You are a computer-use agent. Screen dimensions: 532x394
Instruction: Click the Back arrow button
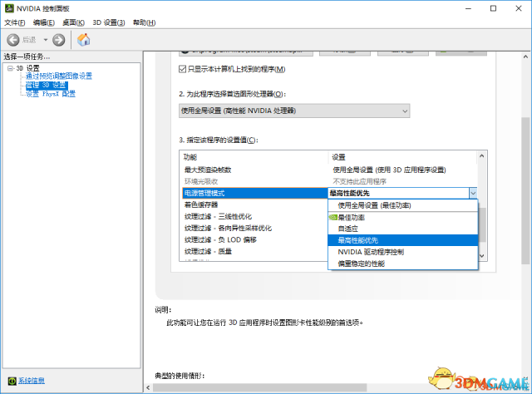14,39
